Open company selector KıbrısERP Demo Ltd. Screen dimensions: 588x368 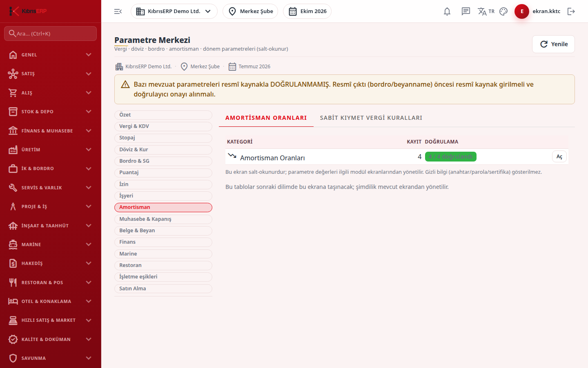[x=174, y=11]
